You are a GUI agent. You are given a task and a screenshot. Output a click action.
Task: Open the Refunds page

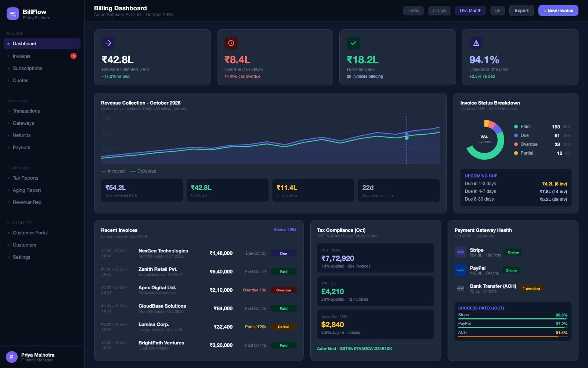click(42, 135)
